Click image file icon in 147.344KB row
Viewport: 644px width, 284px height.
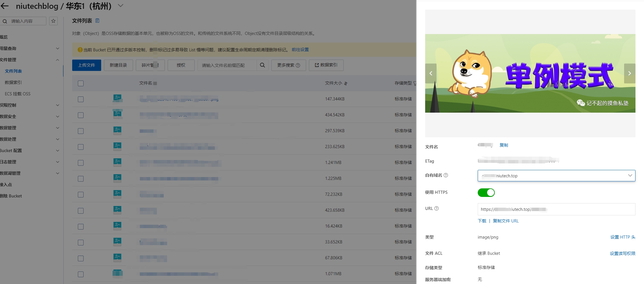(117, 98)
